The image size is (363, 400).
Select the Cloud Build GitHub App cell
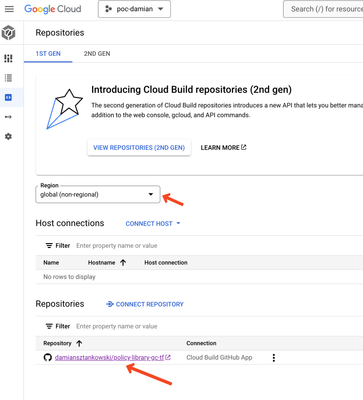click(x=219, y=358)
